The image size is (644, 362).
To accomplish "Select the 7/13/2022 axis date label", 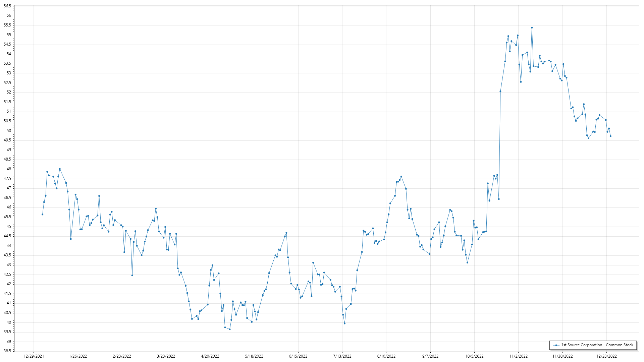I will pyautogui.click(x=342, y=356).
